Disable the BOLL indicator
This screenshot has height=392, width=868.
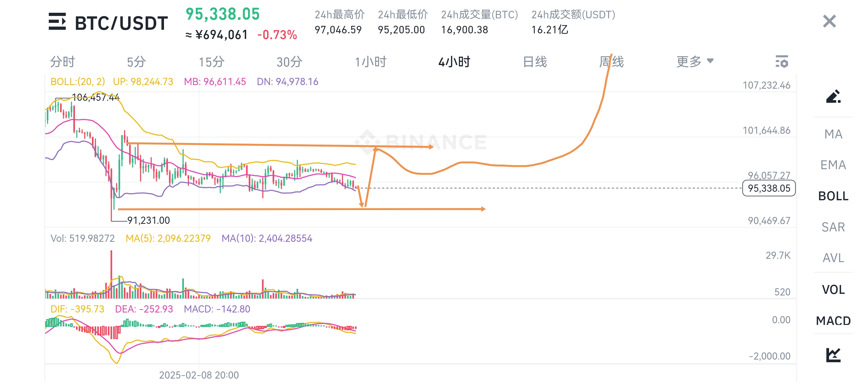[x=833, y=196]
